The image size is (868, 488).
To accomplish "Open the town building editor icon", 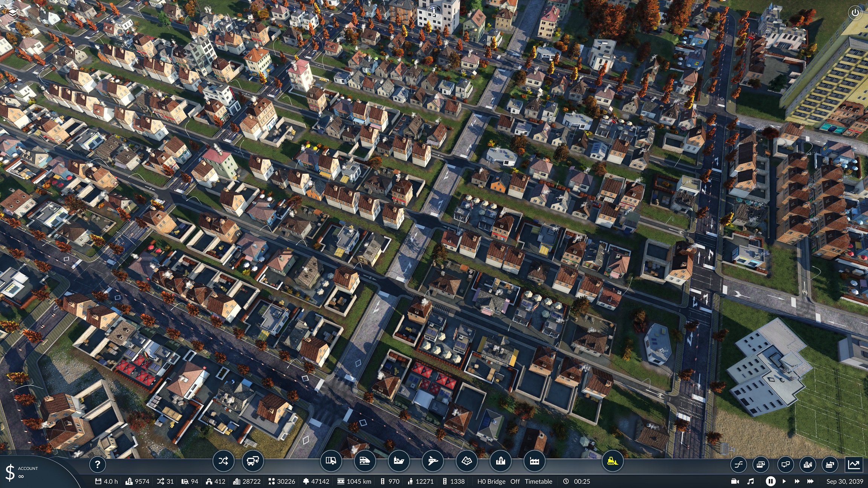I will pos(500,461).
